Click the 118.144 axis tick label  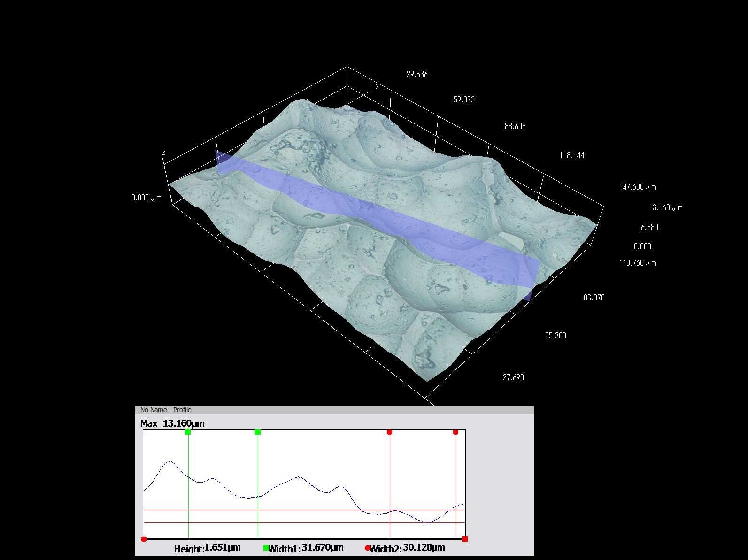click(572, 155)
